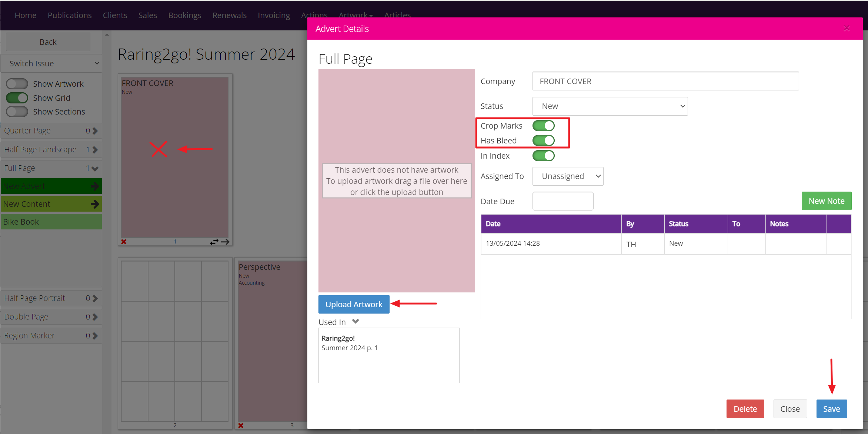Turn off the In Index toggle
Viewport: 868px width, 434px height.
coord(543,156)
